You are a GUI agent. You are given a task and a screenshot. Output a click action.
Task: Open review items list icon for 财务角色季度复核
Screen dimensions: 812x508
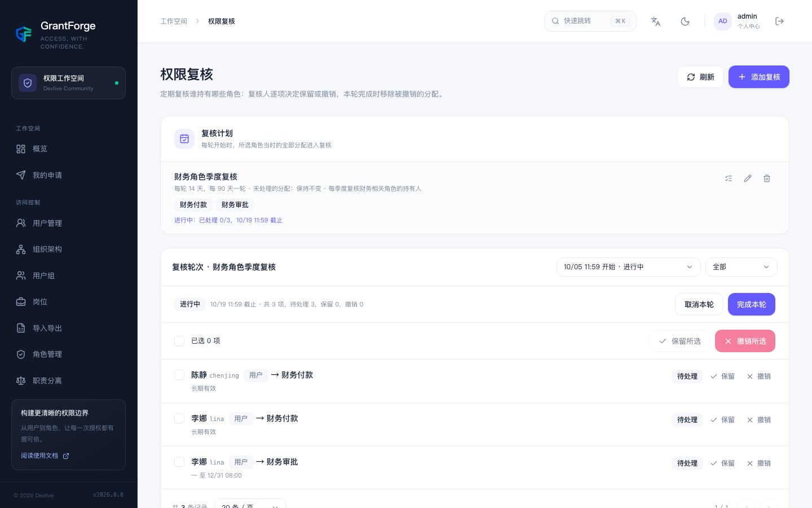(729, 178)
